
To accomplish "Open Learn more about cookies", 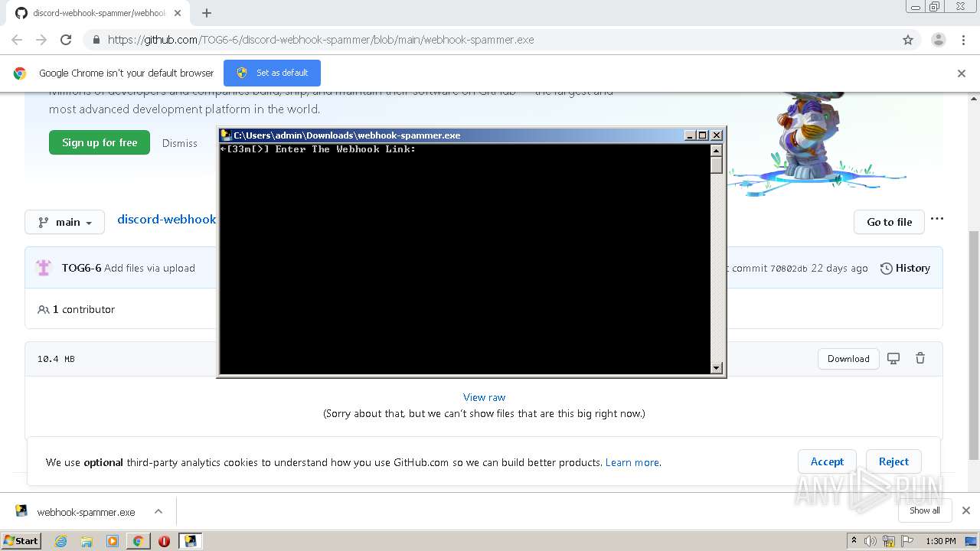I will pyautogui.click(x=632, y=462).
